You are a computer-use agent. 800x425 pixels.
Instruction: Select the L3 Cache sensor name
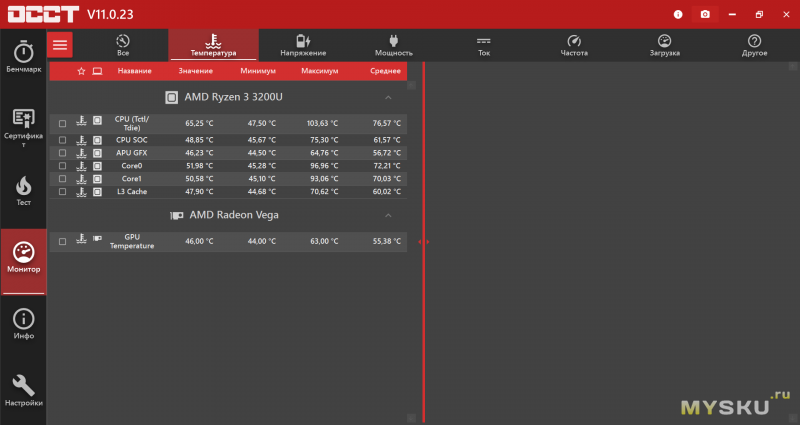pos(132,192)
